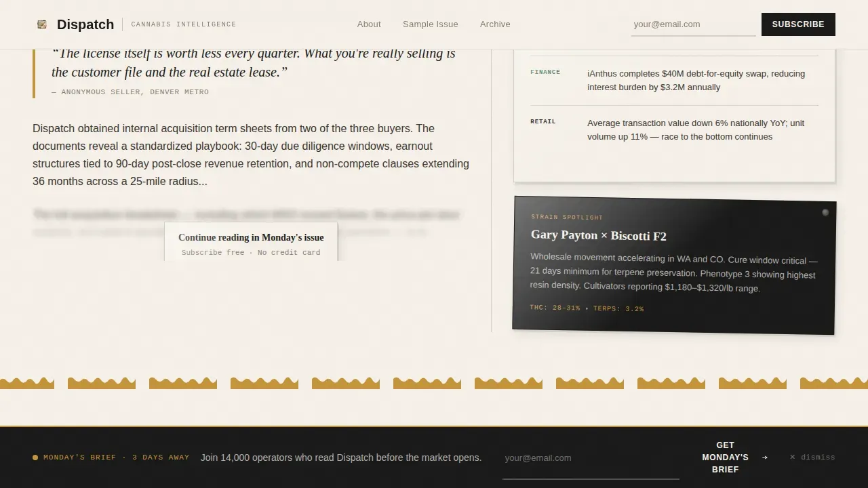This screenshot has height=488, width=868.
Task: Focus the header email input field
Action: pos(693,24)
